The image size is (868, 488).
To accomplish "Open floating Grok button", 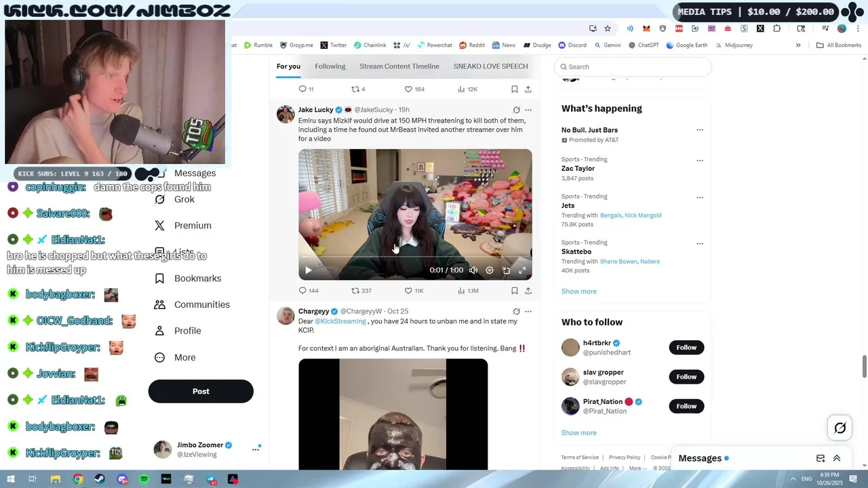I will pos(840,428).
